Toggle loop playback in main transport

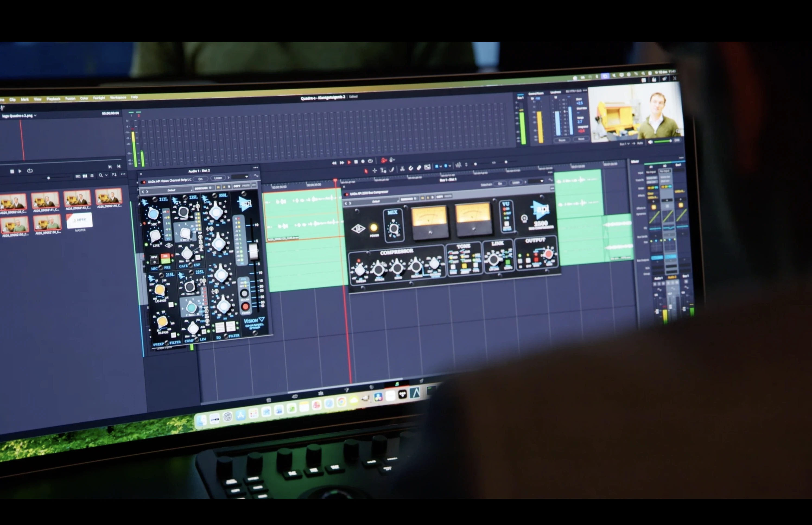point(370,161)
